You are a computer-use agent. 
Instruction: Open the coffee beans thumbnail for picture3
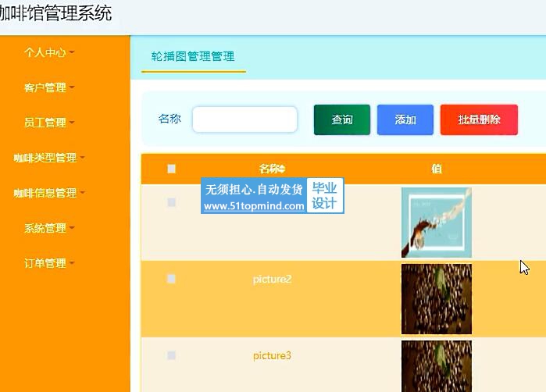[x=437, y=366]
